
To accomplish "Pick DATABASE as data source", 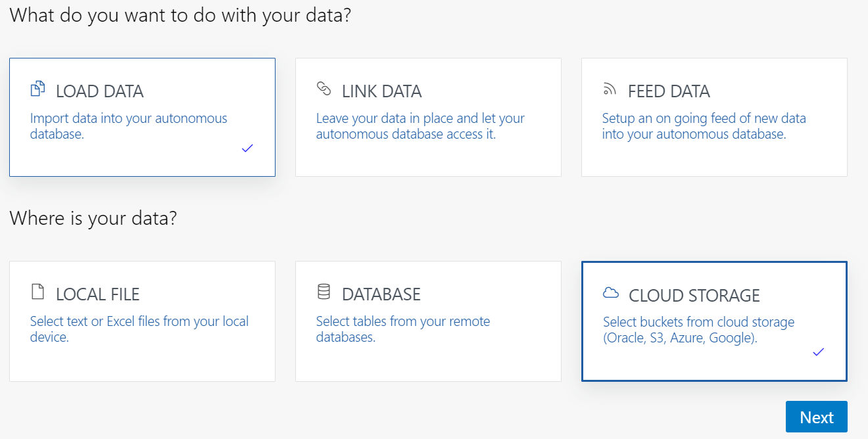I will tap(381, 294).
